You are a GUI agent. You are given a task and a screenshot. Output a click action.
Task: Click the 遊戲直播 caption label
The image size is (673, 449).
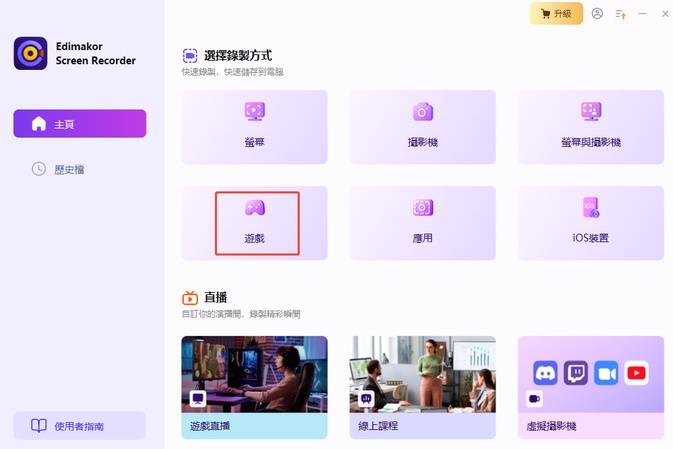click(210, 426)
